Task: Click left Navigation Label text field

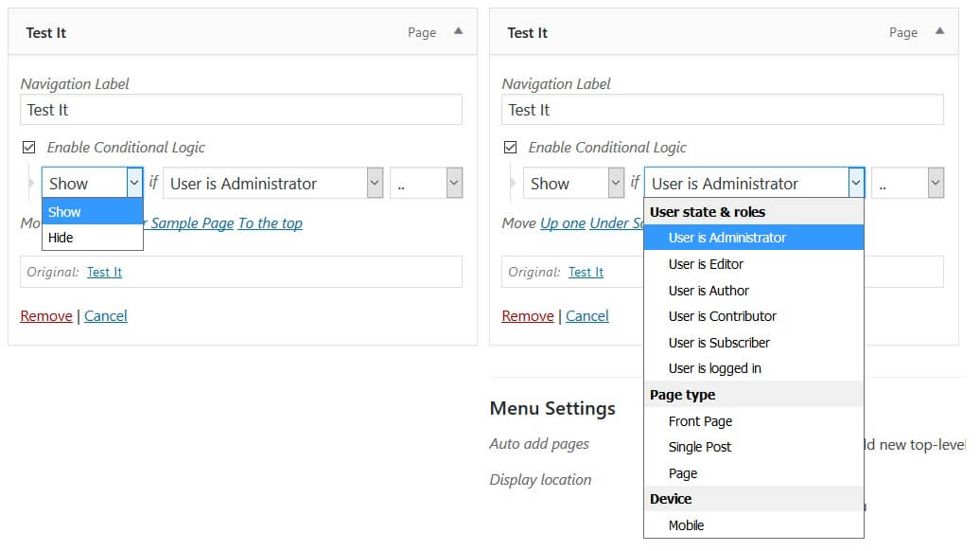Action: coord(241,110)
